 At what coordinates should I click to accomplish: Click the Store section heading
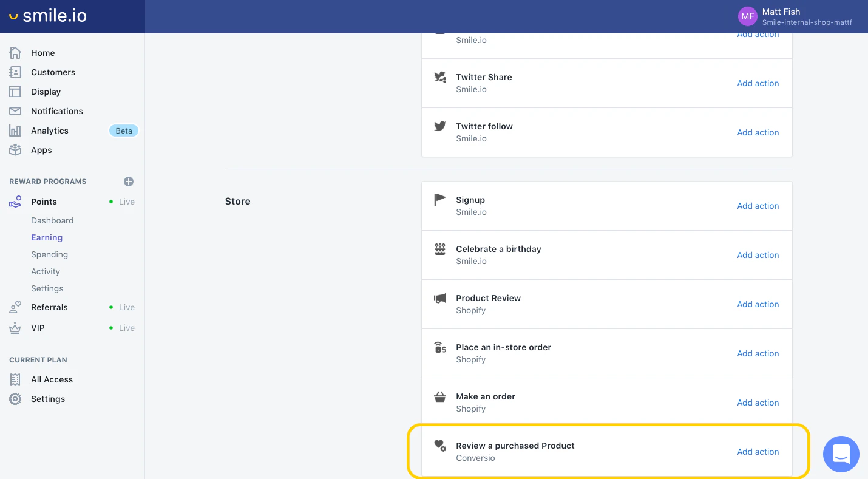point(238,201)
